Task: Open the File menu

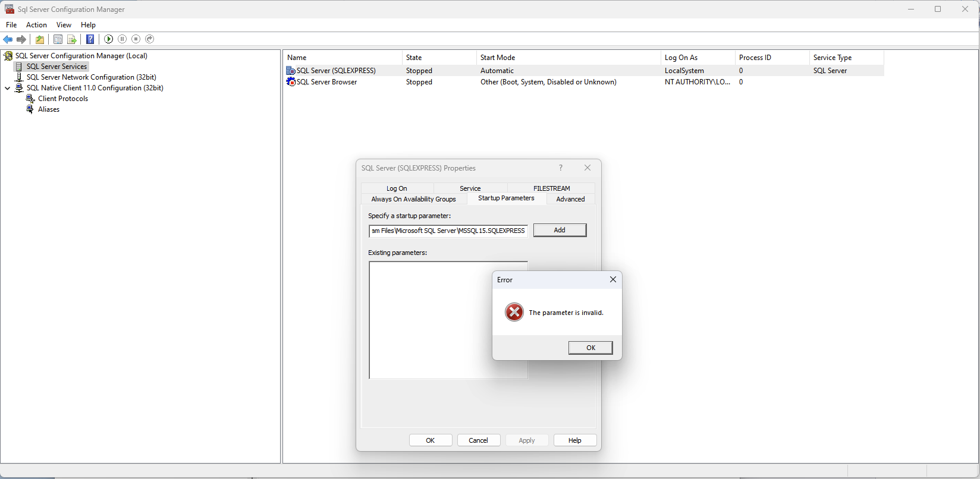Action: pos(11,25)
